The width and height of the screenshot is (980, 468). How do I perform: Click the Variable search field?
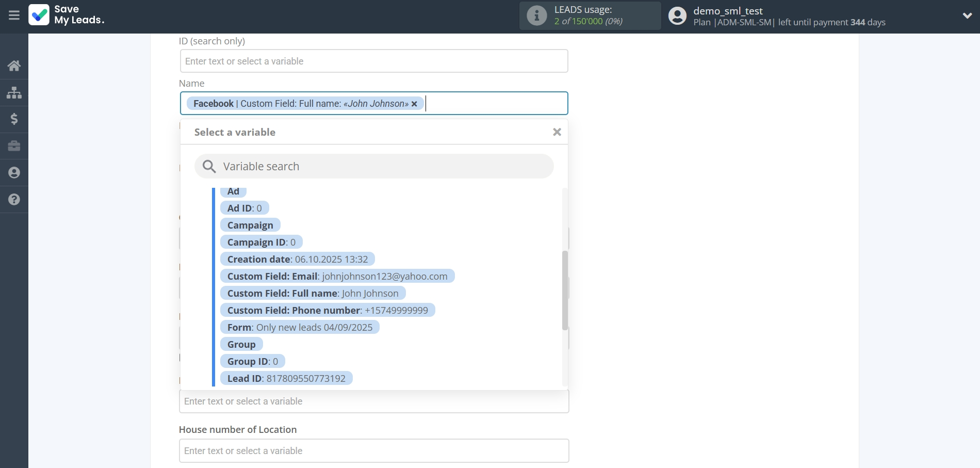tap(373, 166)
